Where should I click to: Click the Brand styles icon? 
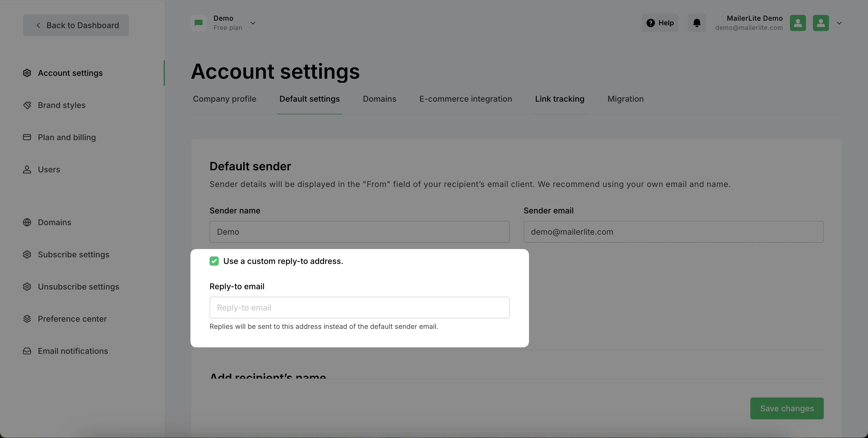click(x=27, y=105)
